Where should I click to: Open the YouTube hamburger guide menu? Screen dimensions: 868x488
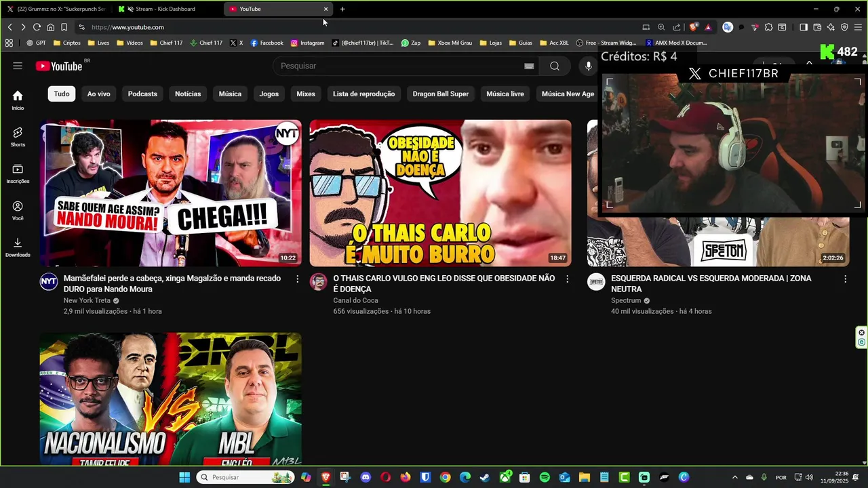tap(18, 66)
